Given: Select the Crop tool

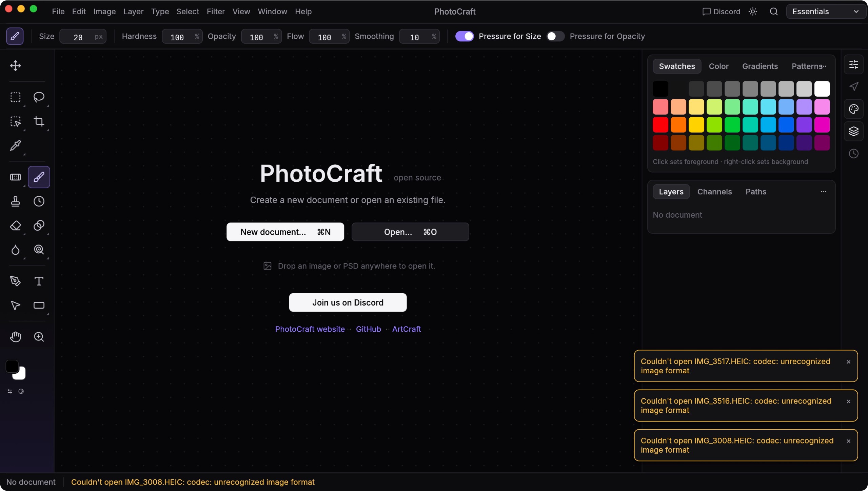Looking at the screenshot, I should [x=39, y=121].
